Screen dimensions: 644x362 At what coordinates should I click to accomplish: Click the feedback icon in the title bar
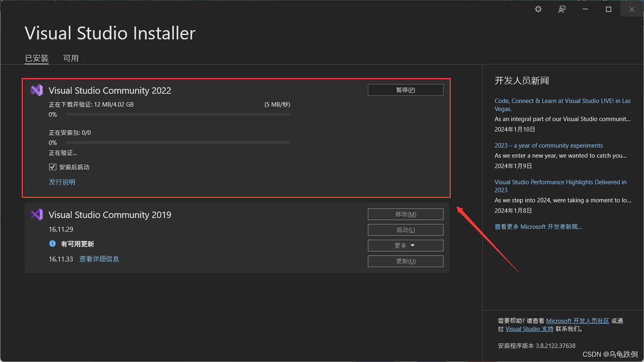562,9
